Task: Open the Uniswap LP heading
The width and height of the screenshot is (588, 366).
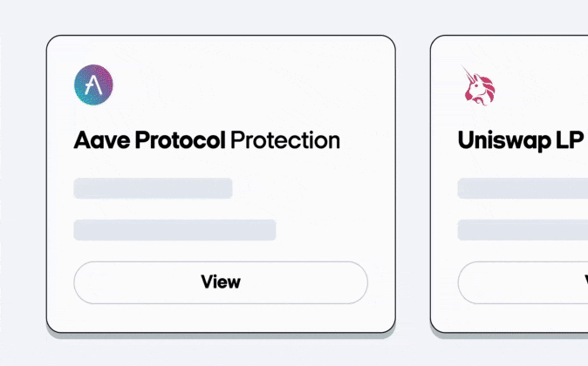Action: 521,140
